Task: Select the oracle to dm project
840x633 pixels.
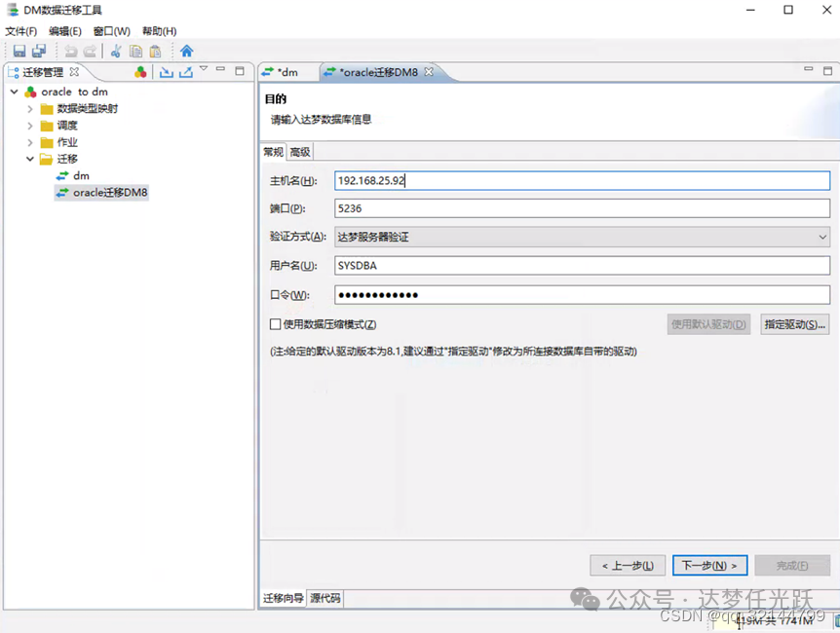Action: tap(66, 92)
